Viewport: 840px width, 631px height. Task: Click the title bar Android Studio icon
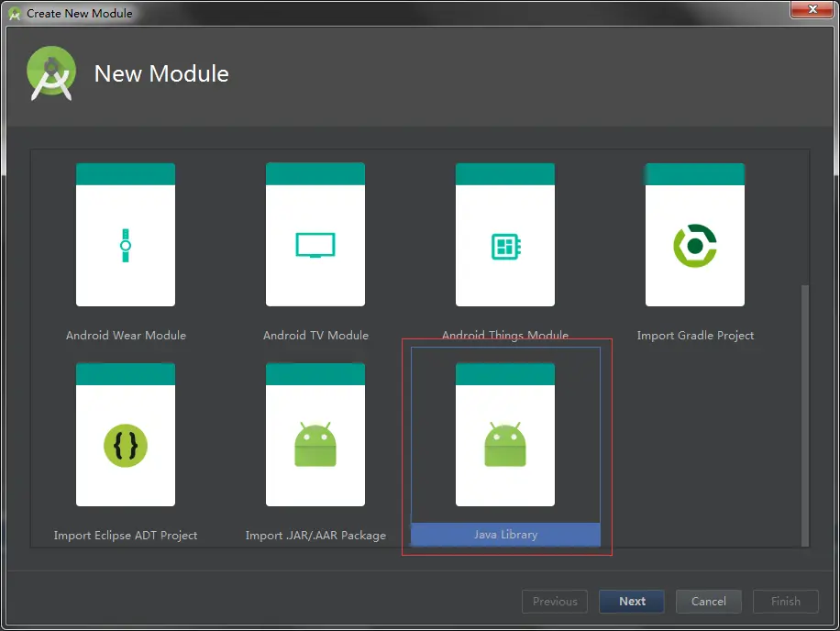[15, 14]
